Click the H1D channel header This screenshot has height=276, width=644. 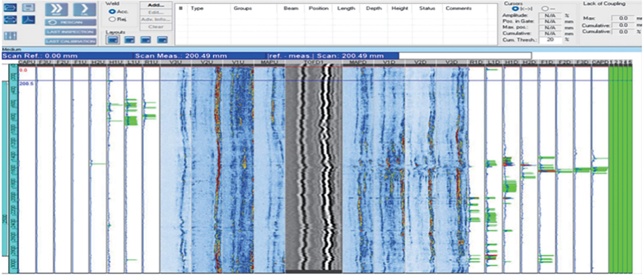pos(512,62)
